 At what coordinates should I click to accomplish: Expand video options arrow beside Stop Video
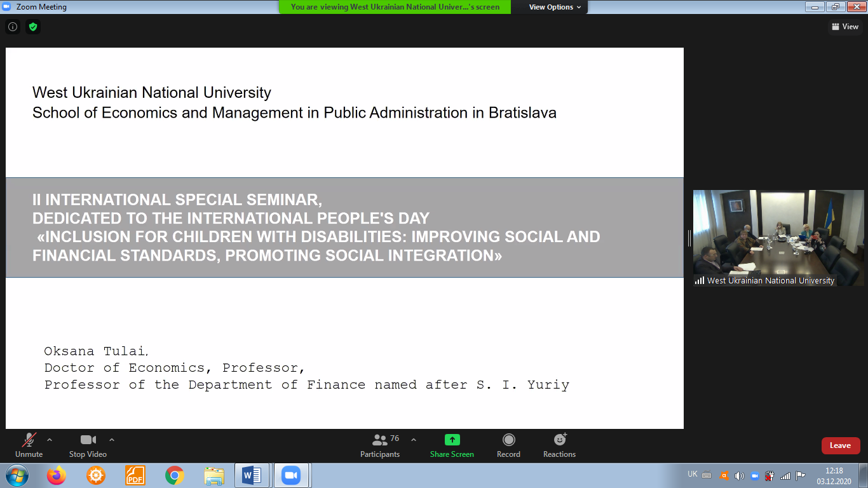click(112, 440)
